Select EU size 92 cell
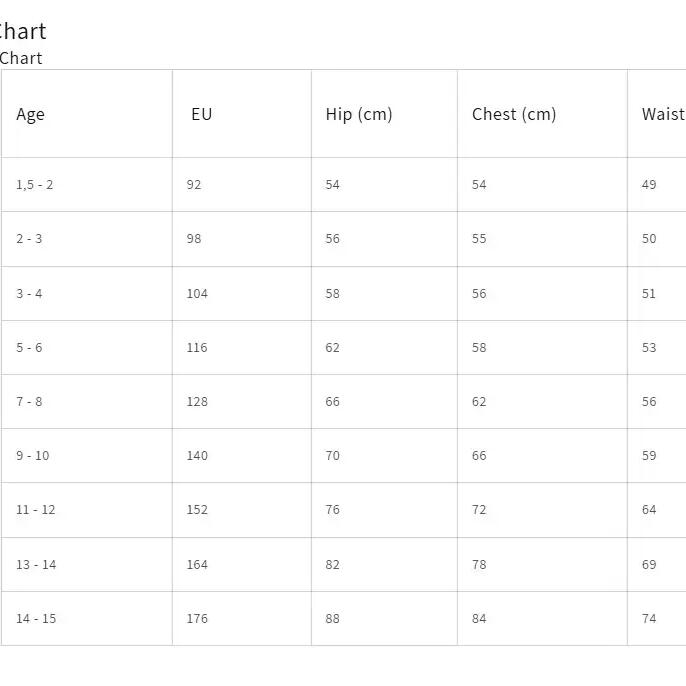The height and width of the screenshot is (686, 686). coord(242,185)
